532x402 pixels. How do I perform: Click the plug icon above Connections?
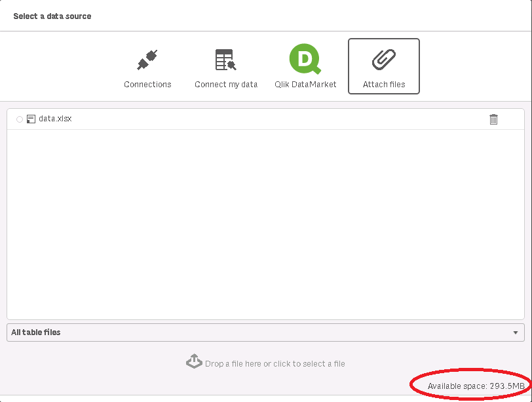(147, 58)
